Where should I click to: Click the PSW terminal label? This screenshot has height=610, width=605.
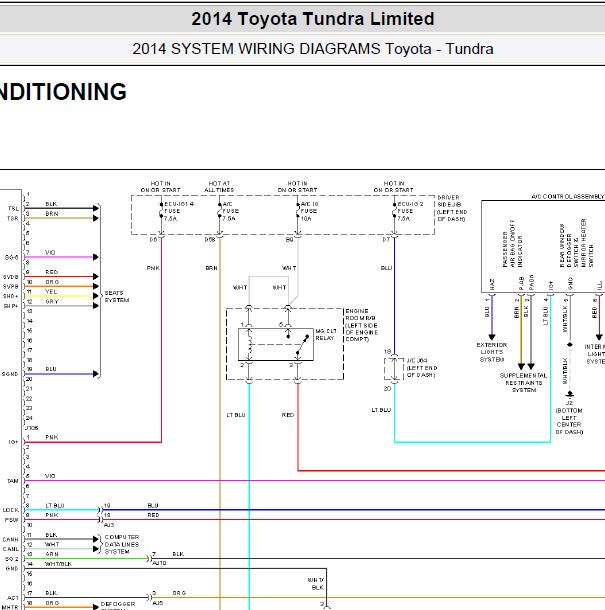coord(12,520)
